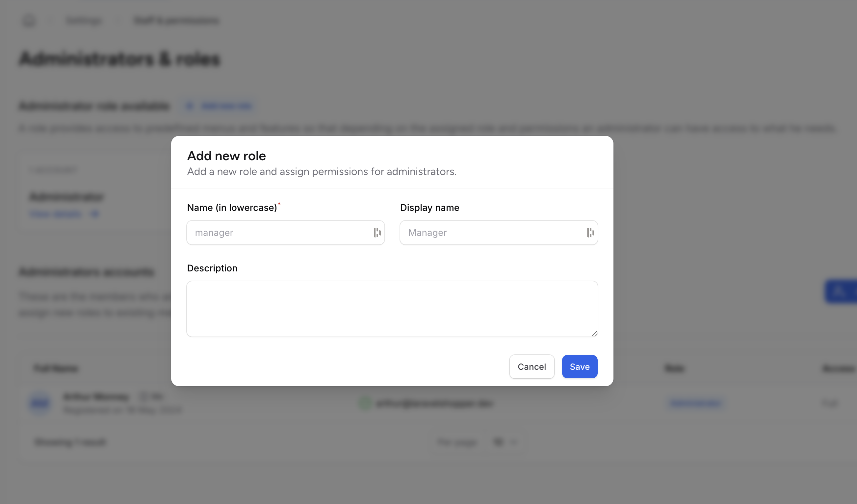857x504 pixels.
Task: Click the arrow icon next to View details
Action: (x=95, y=214)
